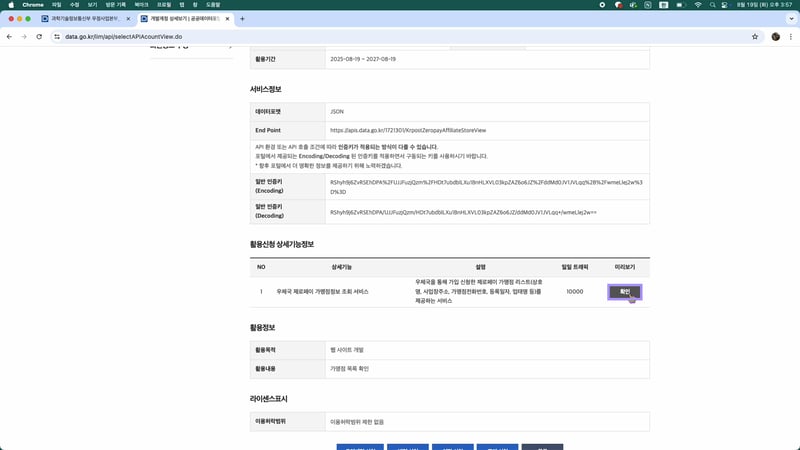Click the 활용신청 상세기능정보 heading
Image resolution: width=800 pixels, height=450 pixels.
coord(282,244)
